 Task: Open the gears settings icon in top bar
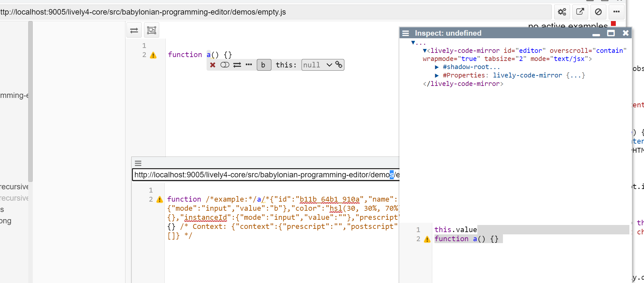click(562, 12)
